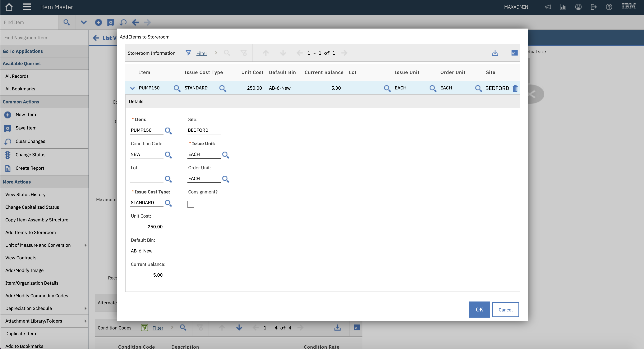This screenshot has height=349, width=644.
Task: Click the new record plus toolbar icon
Action: point(99,22)
